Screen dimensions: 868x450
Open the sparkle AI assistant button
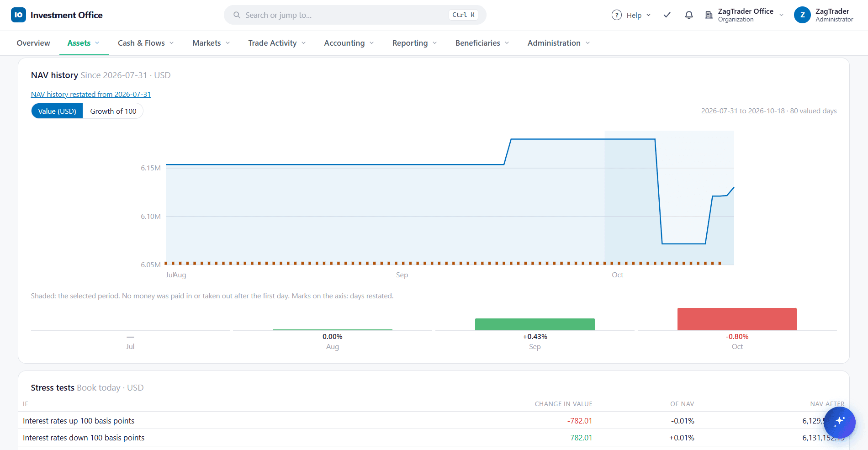[839, 422]
